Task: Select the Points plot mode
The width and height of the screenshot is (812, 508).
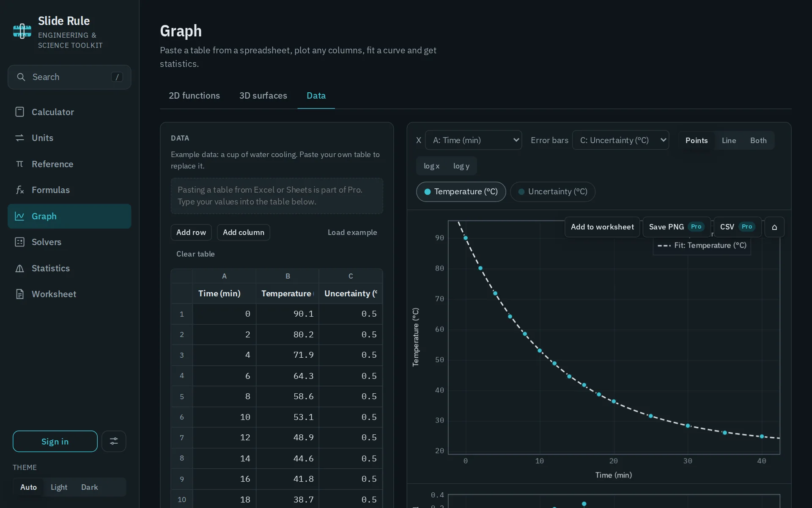Action: pos(696,141)
